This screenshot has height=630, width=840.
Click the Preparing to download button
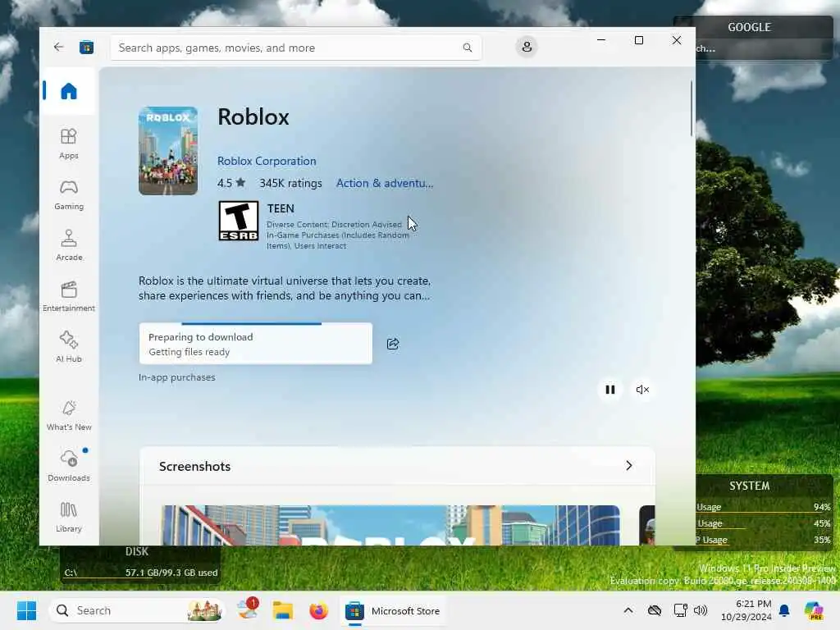pos(256,344)
